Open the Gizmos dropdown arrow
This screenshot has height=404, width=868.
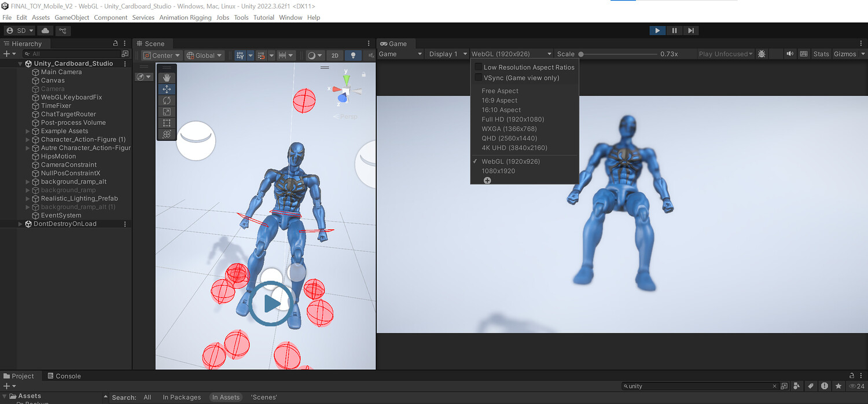click(863, 54)
